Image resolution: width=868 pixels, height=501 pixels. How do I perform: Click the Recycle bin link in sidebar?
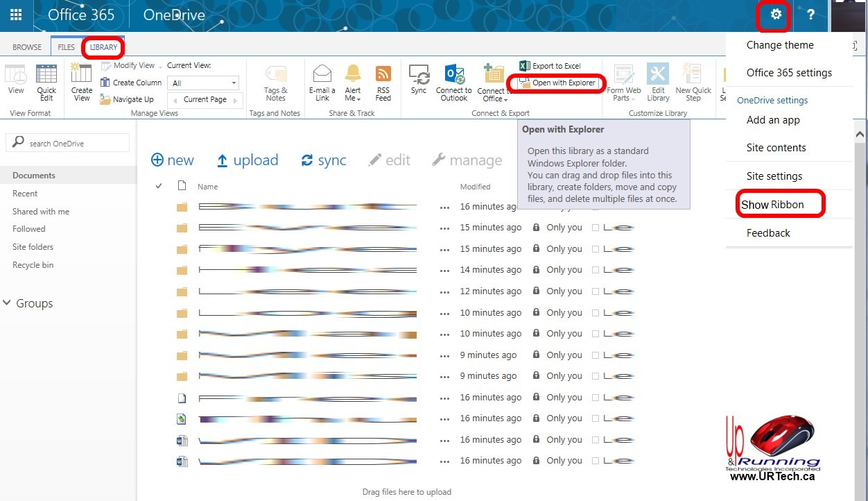33,265
